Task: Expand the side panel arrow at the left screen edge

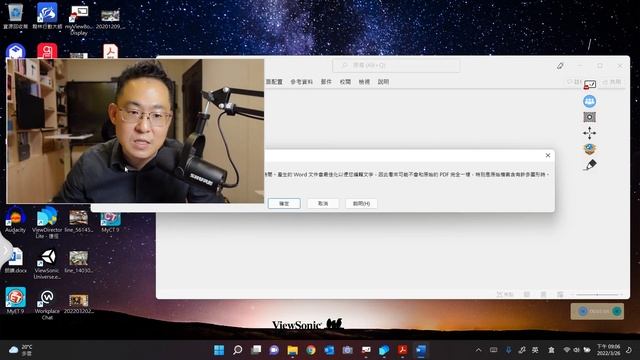Action: point(4,251)
